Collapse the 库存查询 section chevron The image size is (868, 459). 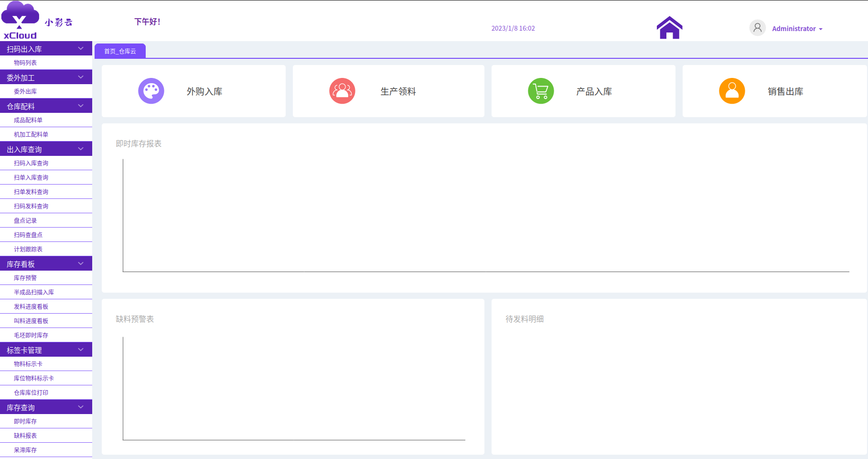pyautogui.click(x=81, y=407)
